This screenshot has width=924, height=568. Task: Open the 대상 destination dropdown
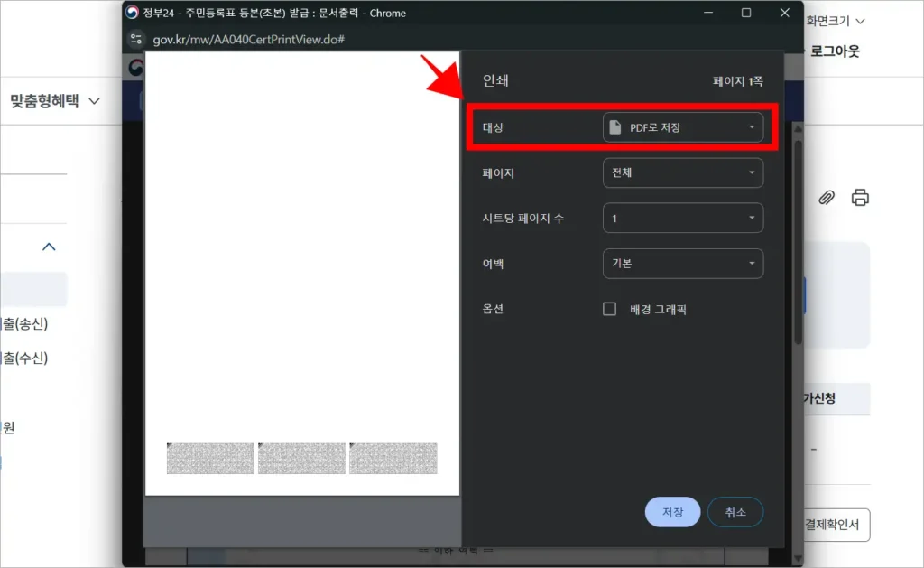coord(683,127)
